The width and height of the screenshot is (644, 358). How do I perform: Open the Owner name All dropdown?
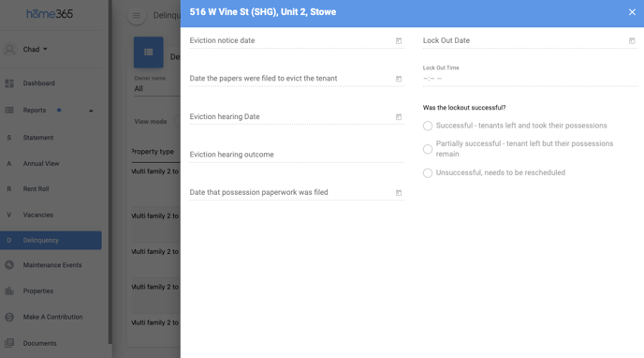click(157, 89)
